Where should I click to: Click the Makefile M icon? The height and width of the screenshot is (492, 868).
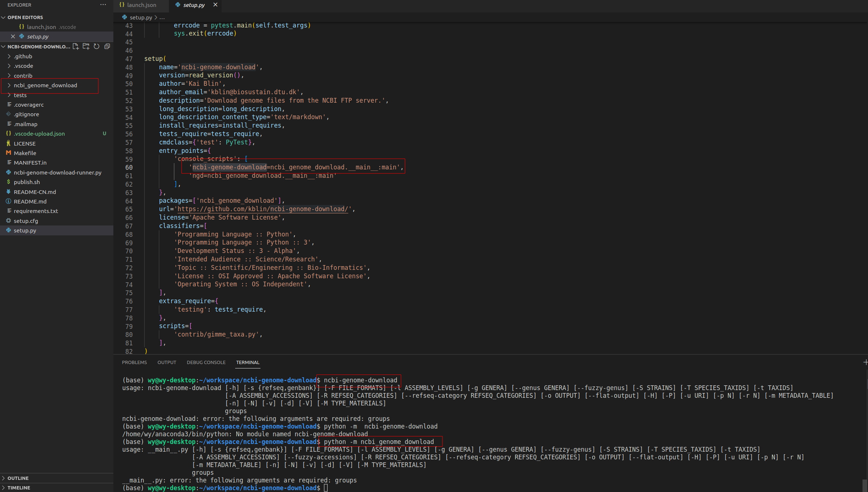click(8, 153)
